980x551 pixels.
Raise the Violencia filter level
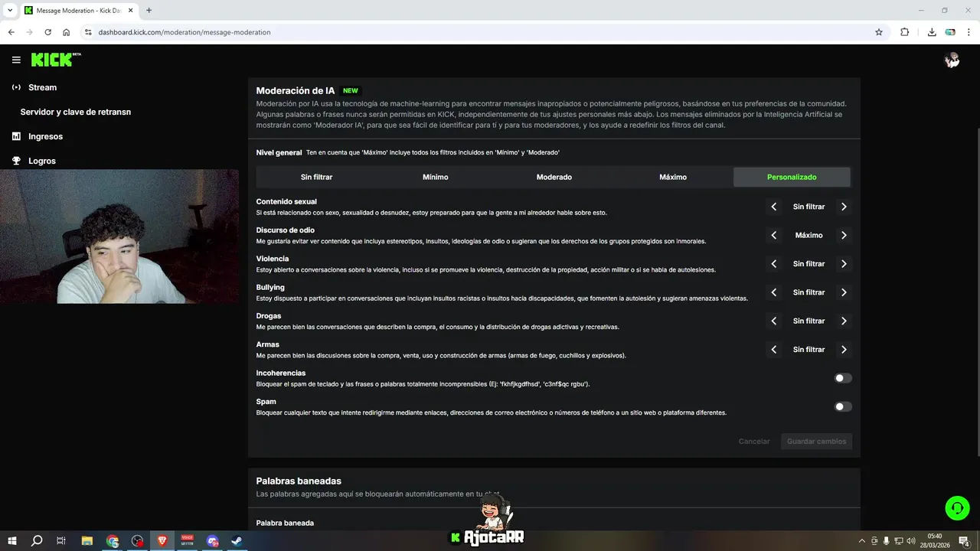844,263
